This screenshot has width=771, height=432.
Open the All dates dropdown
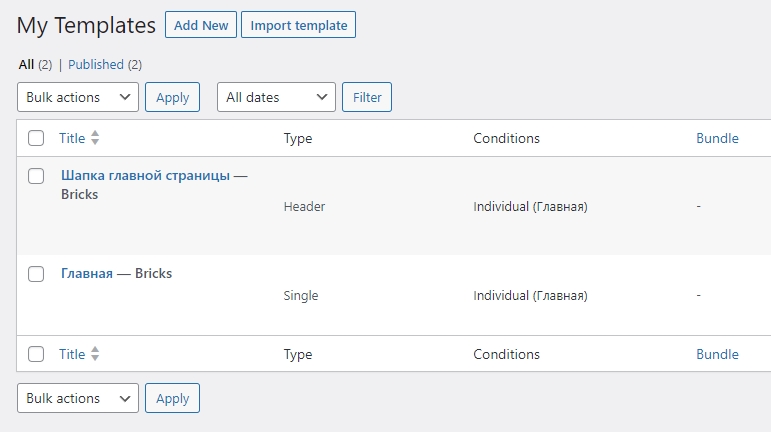(276, 97)
